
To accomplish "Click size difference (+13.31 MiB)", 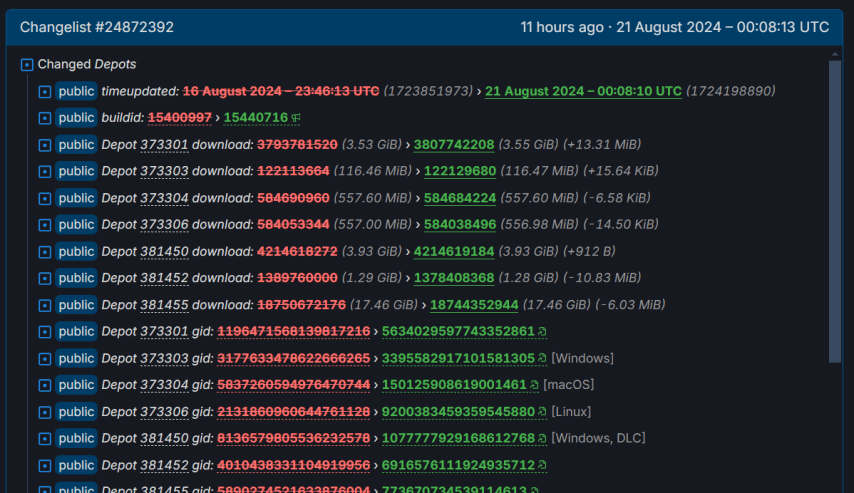I will coord(602,144).
